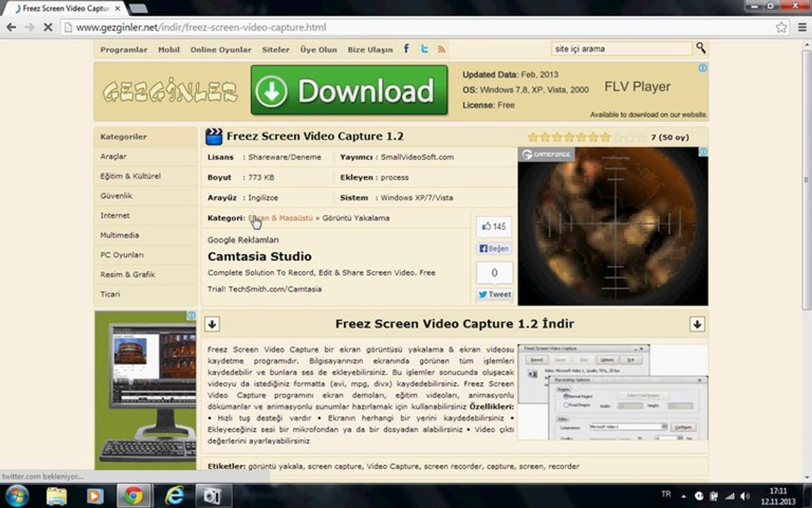Click the ad info icon on the Gameforge ad
Viewport: 812px width, 508px height.
703,152
